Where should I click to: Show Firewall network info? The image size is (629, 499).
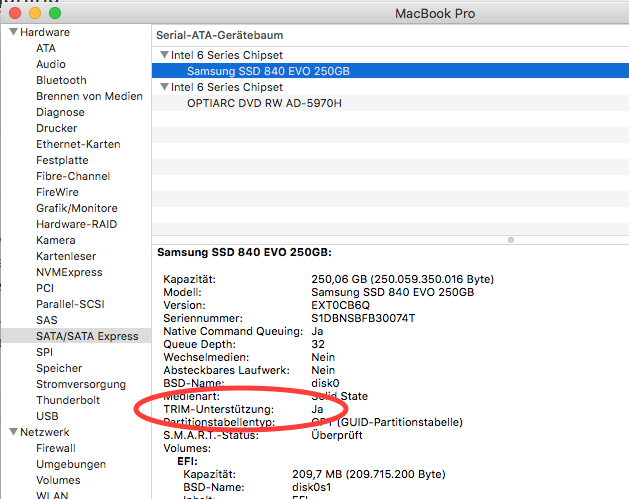[x=55, y=448]
